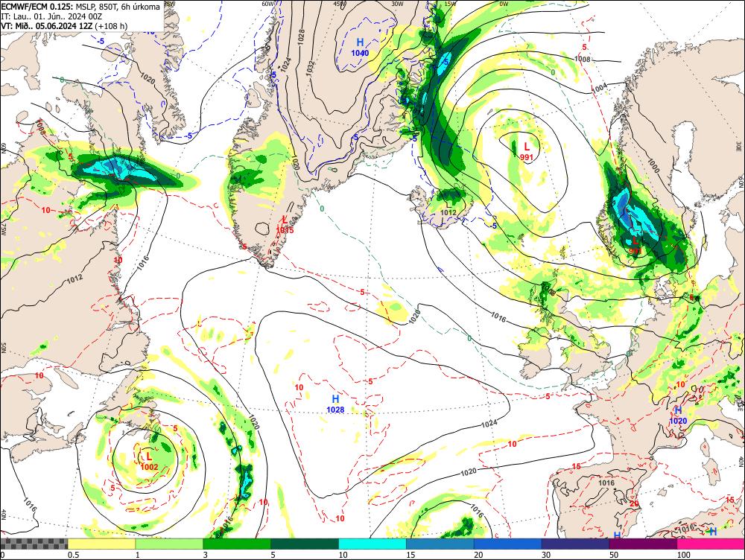Click the 1012 isobar label over Iceland
Screen dimensions: 745x560
[448, 212]
